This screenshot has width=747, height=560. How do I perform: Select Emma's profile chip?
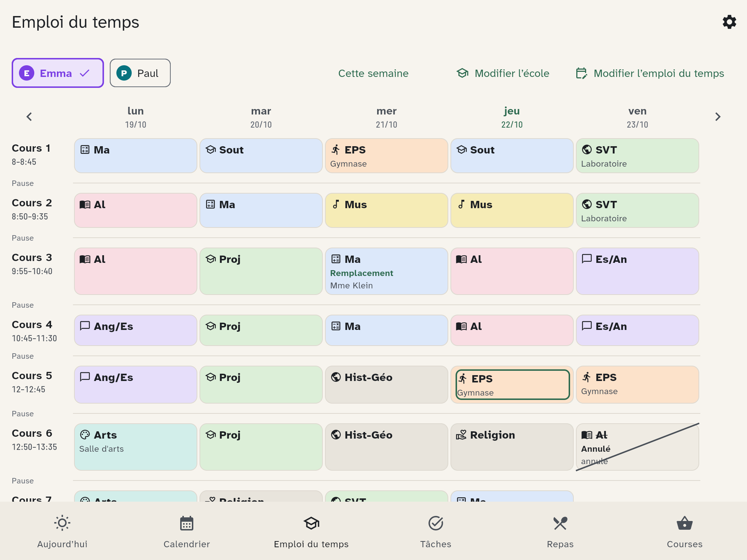58,73
